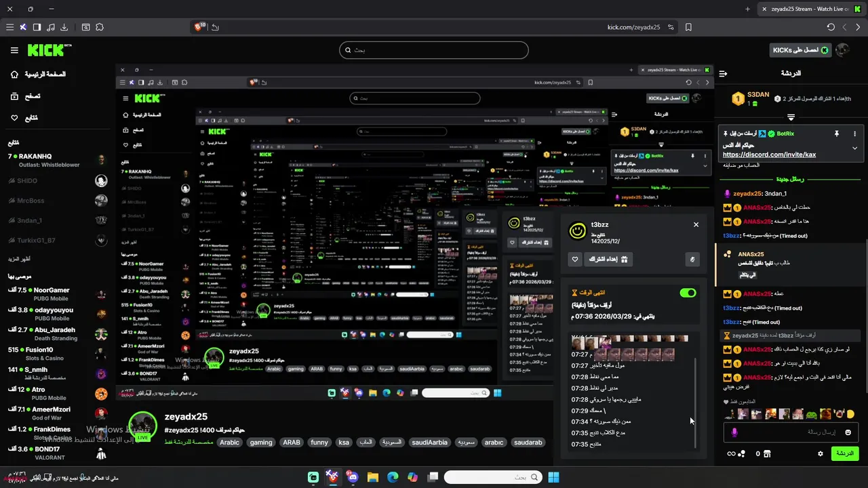Click the funny tag below the stream
Viewport: 868px width, 488px height.
click(x=319, y=442)
